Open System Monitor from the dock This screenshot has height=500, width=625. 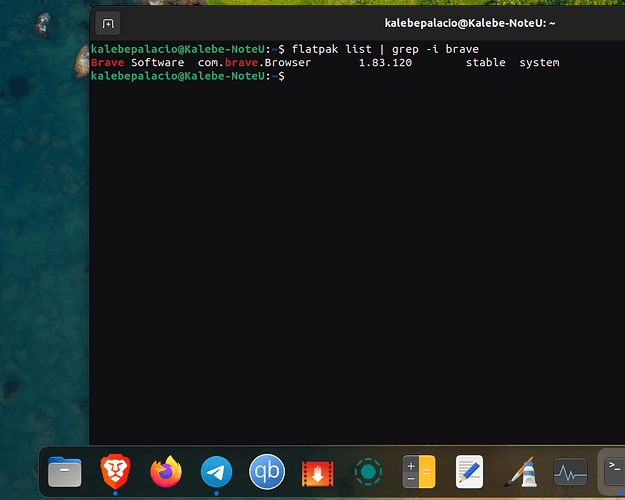tap(570, 470)
